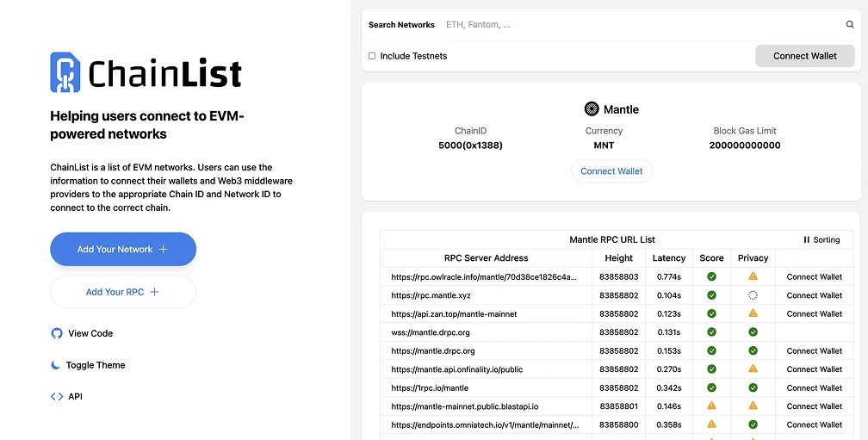Click the ChainList logo icon
Viewport: 868px width, 440px height.
coord(65,72)
